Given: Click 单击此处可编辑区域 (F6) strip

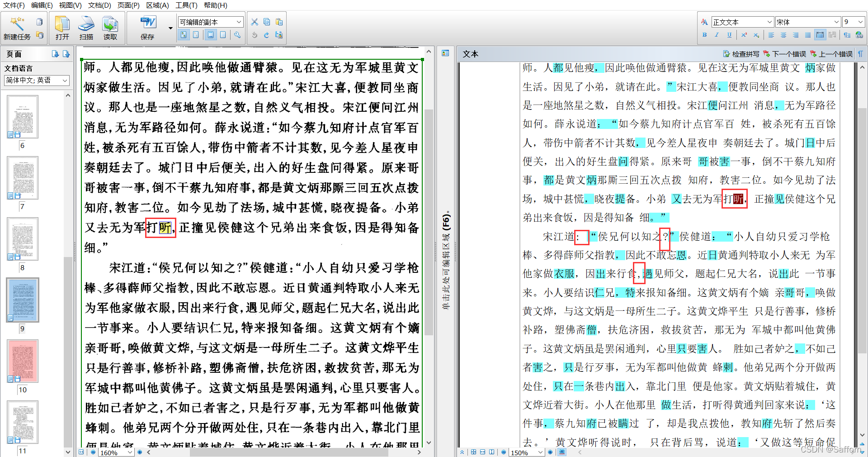Looking at the screenshot, I should pos(446,260).
